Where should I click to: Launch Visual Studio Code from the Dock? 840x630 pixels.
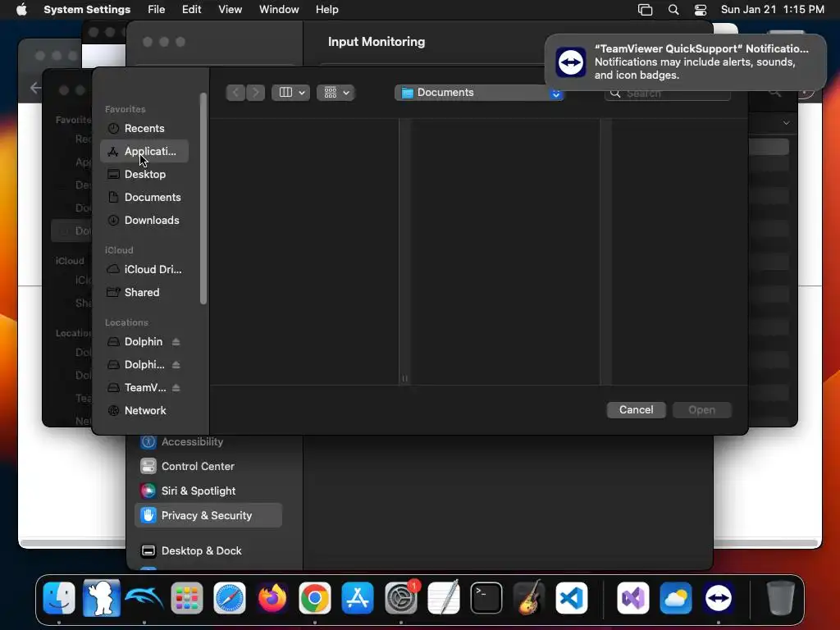point(572,598)
